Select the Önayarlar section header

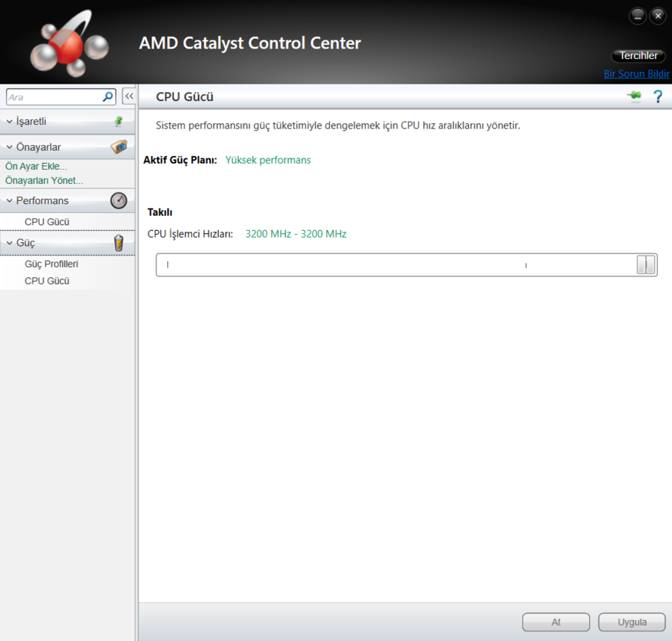[x=67, y=146]
